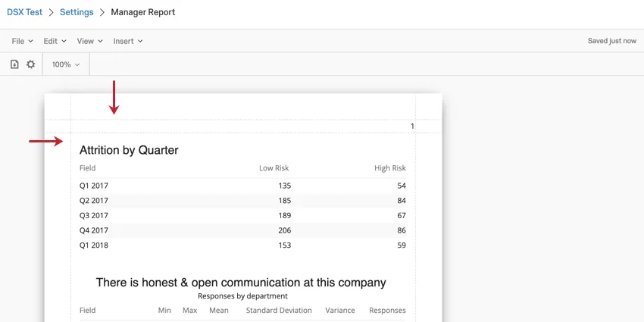Screen dimensions: 644x322
Task: Click the page header area with number 1
Action: click(242, 126)
